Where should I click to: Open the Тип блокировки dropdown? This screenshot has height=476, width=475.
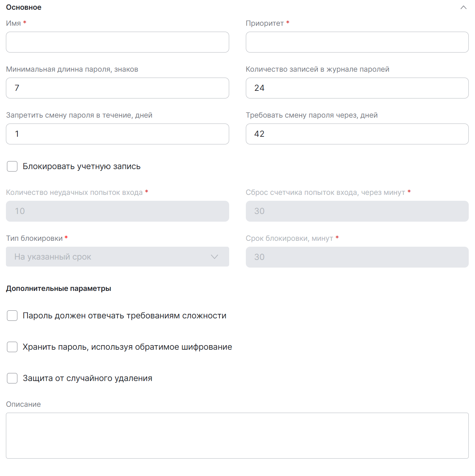point(111,257)
